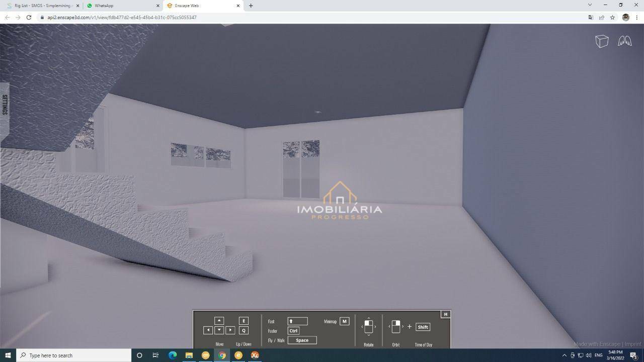Close the Rig List browser tab

77,6
